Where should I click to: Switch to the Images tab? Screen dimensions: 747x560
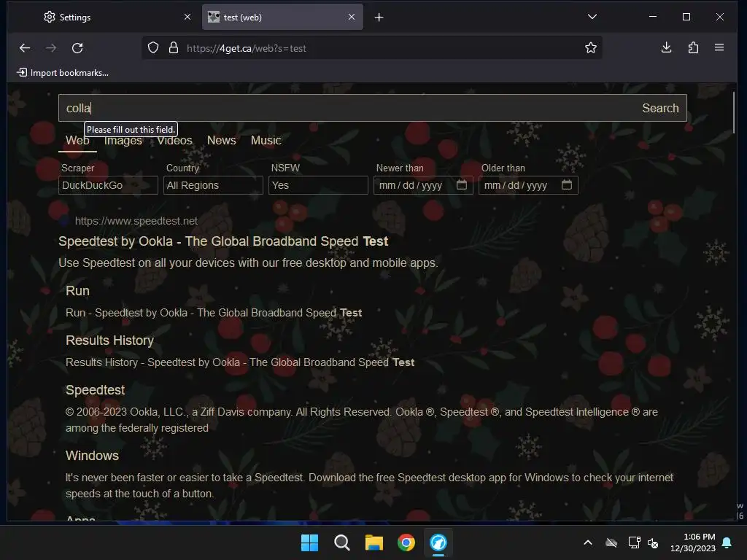123,141
